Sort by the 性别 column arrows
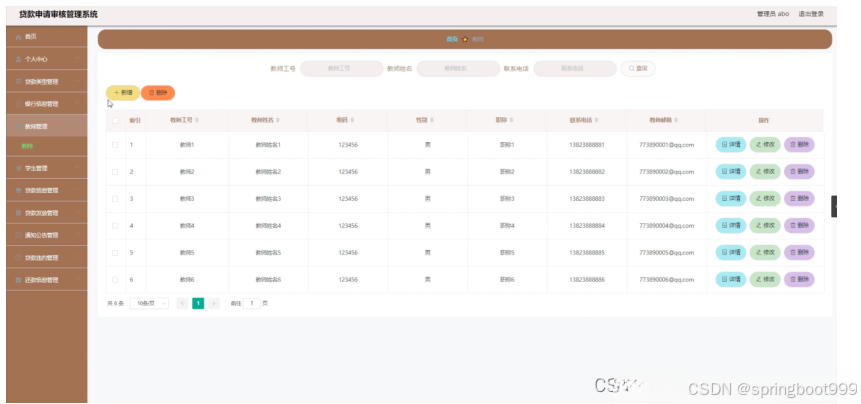 tap(432, 120)
